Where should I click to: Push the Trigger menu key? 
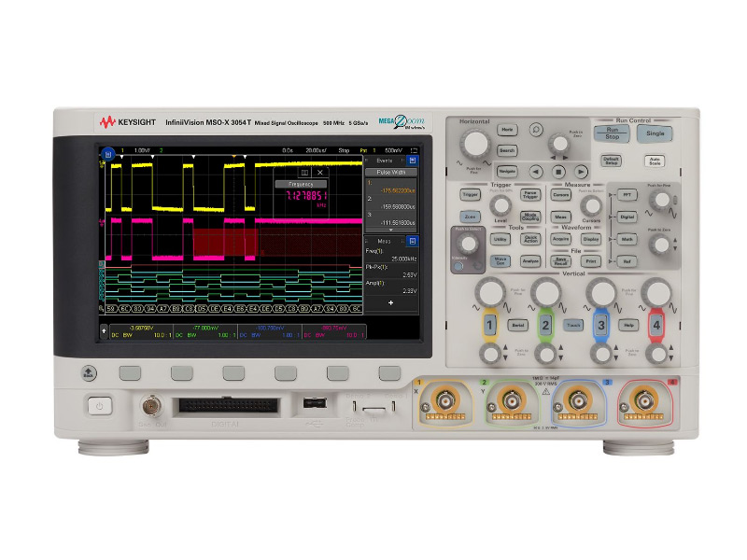pos(471,194)
